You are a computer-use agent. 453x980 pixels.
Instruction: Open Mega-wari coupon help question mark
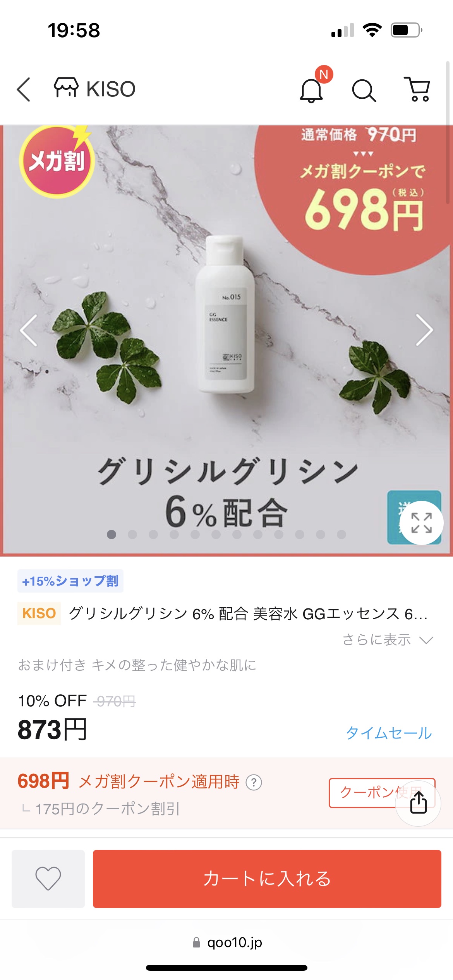pos(254,782)
